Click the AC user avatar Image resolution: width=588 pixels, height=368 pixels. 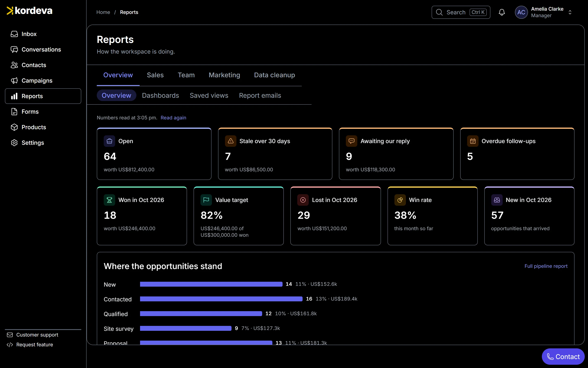click(x=521, y=12)
